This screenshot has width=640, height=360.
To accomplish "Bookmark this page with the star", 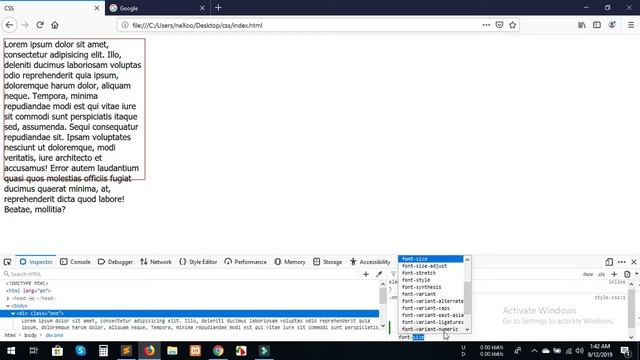I will [513, 25].
